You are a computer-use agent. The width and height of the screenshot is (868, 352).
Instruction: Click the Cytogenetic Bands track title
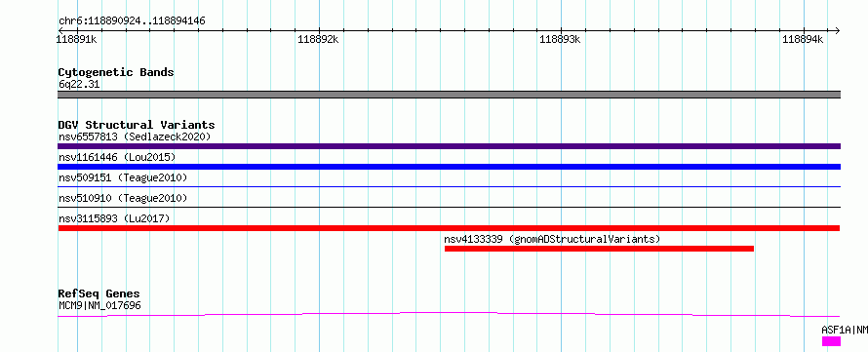click(x=116, y=72)
